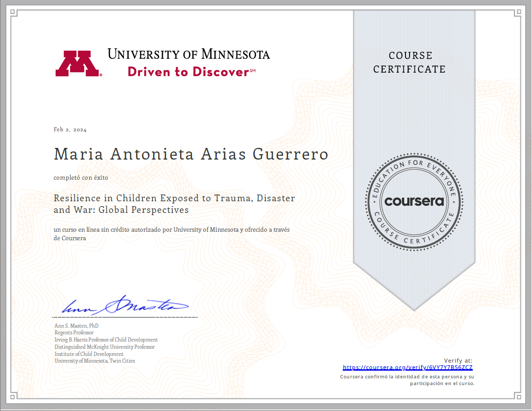Click the name 'Ann S. Masten, PhD'

coord(76,326)
